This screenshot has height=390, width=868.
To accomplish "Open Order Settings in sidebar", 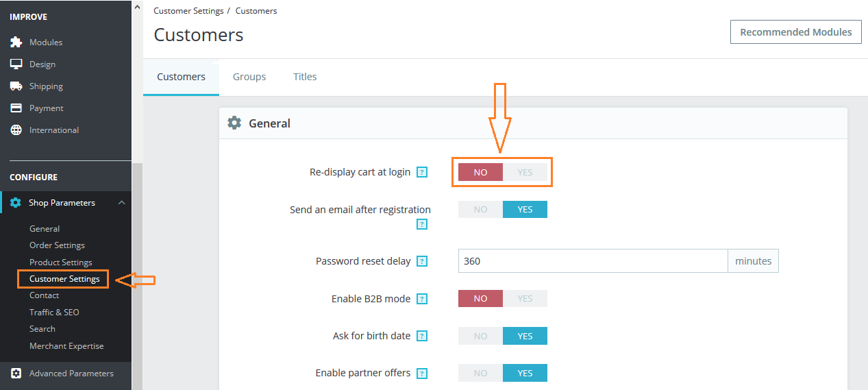I will click(x=57, y=245).
